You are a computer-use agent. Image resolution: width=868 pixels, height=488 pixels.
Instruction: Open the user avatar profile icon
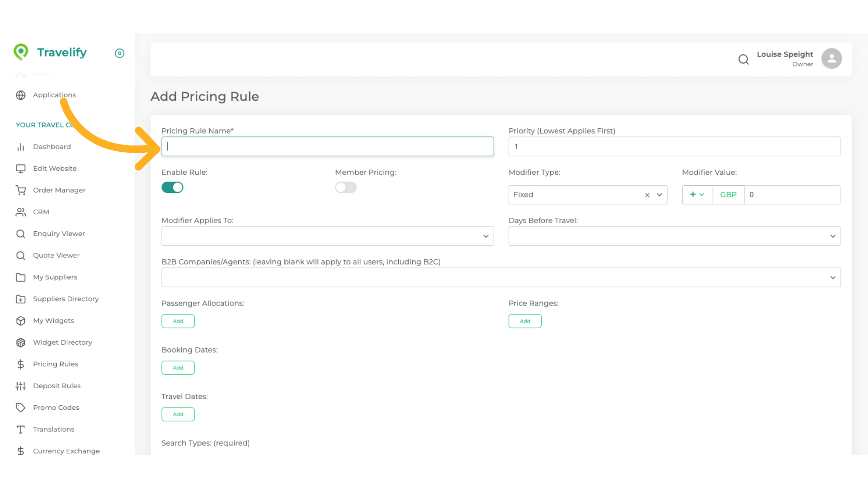coord(831,59)
